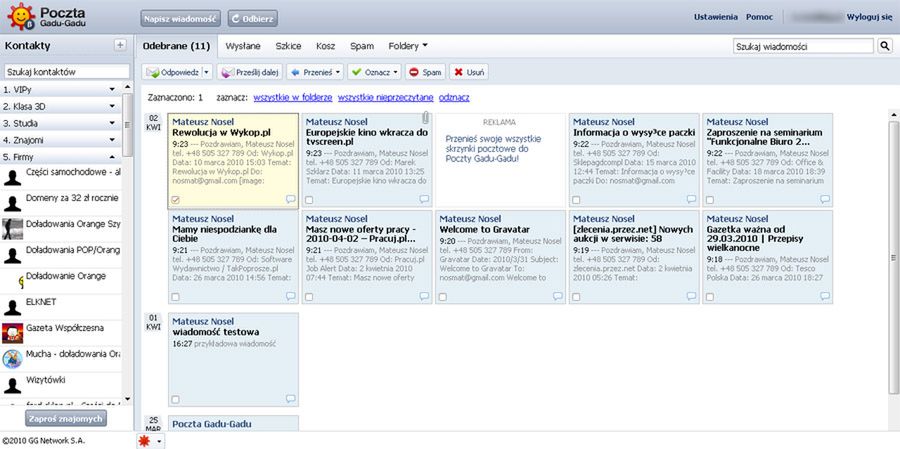Open the Szkice tab
Image resolution: width=900 pixels, height=449 pixels.
(288, 46)
